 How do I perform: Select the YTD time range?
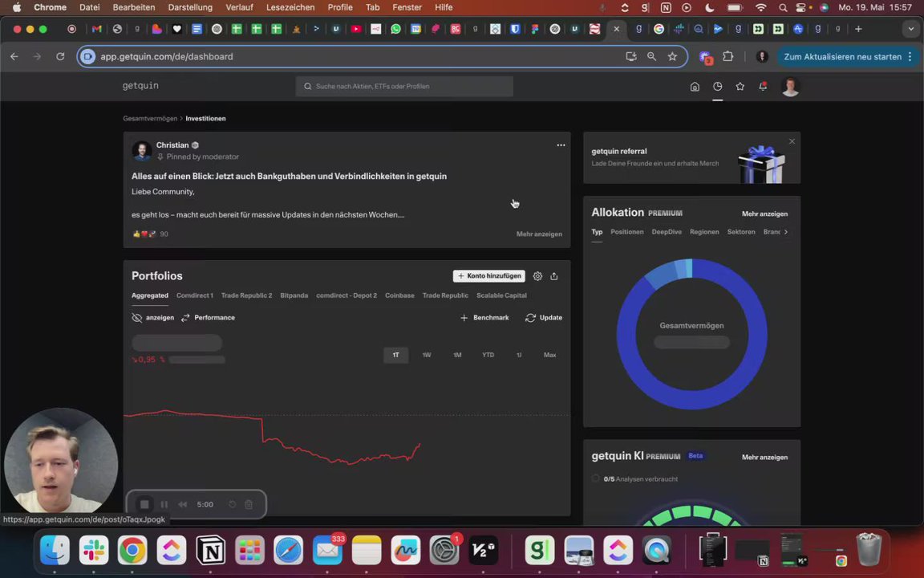pyautogui.click(x=488, y=355)
